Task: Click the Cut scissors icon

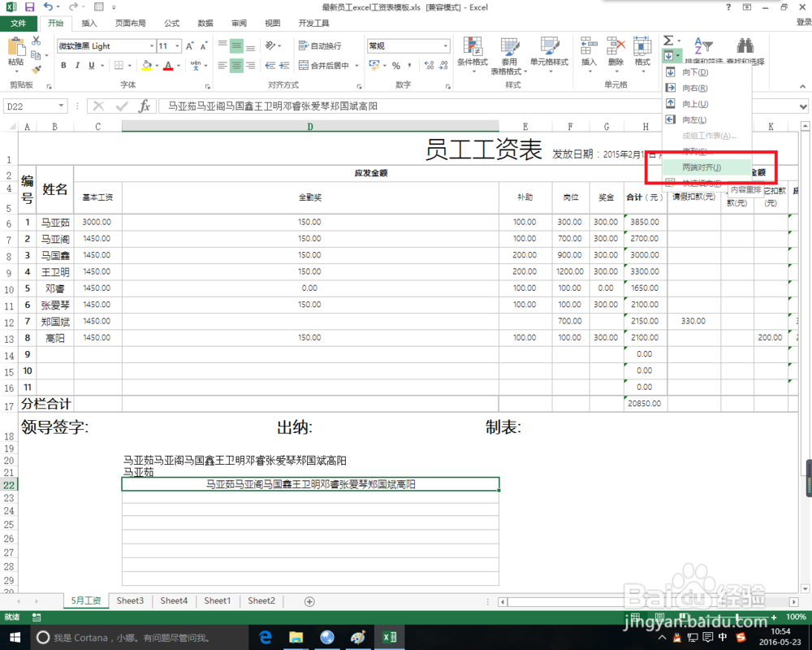Action: (x=37, y=41)
